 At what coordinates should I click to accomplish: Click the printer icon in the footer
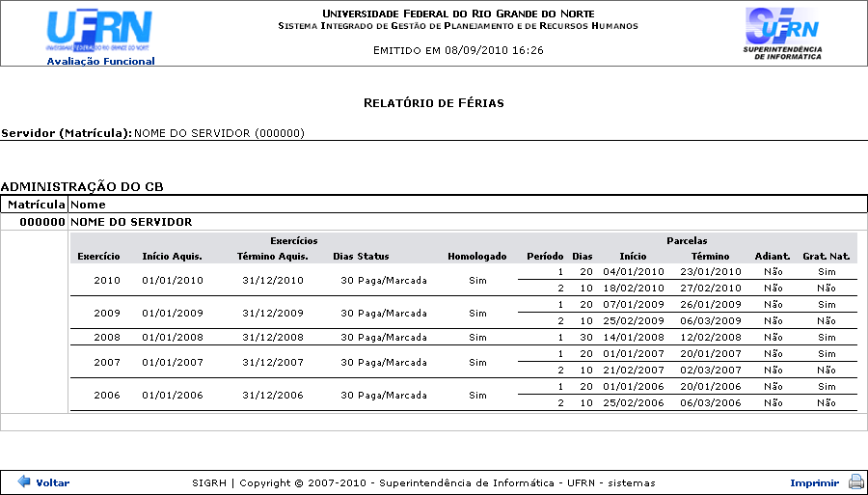click(x=855, y=482)
